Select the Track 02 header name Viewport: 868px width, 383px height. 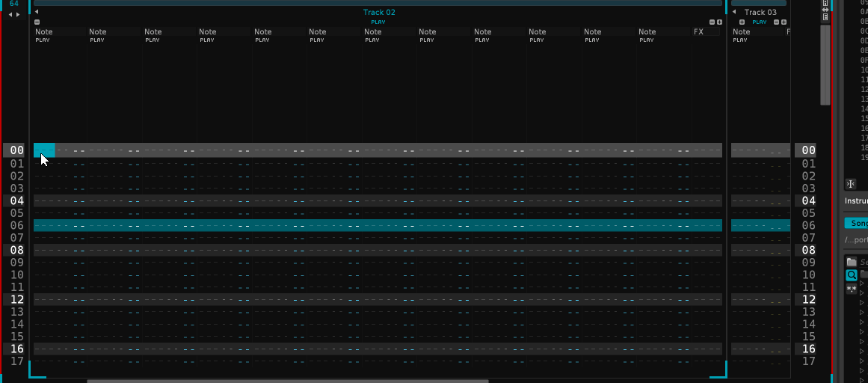(379, 12)
